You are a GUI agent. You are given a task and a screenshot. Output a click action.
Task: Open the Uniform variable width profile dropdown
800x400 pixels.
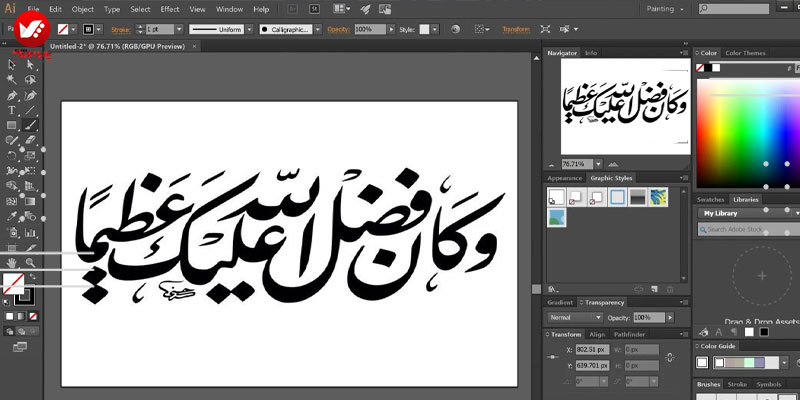tap(248, 30)
